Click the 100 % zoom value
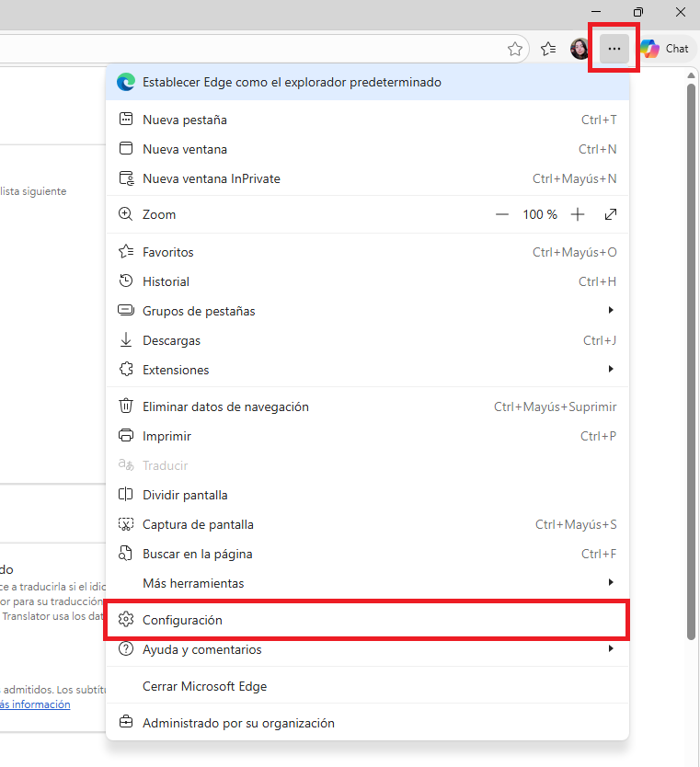This screenshot has width=700, height=767. click(540, 214)
